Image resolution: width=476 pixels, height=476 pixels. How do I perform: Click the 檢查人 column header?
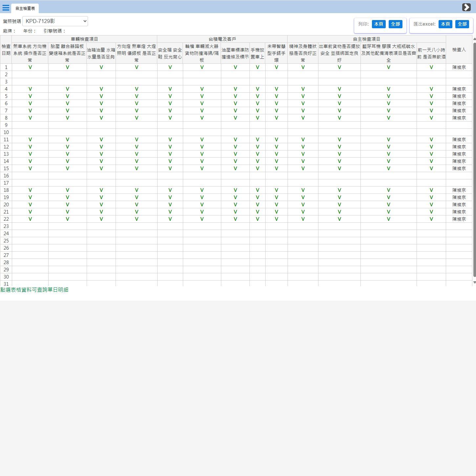point(459,50)
